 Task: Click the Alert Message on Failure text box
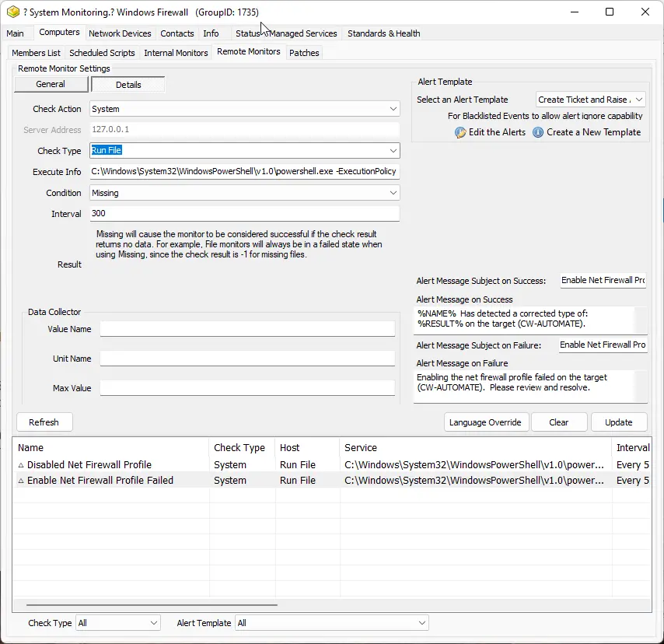pyautogui.click(x=530, y=387)
